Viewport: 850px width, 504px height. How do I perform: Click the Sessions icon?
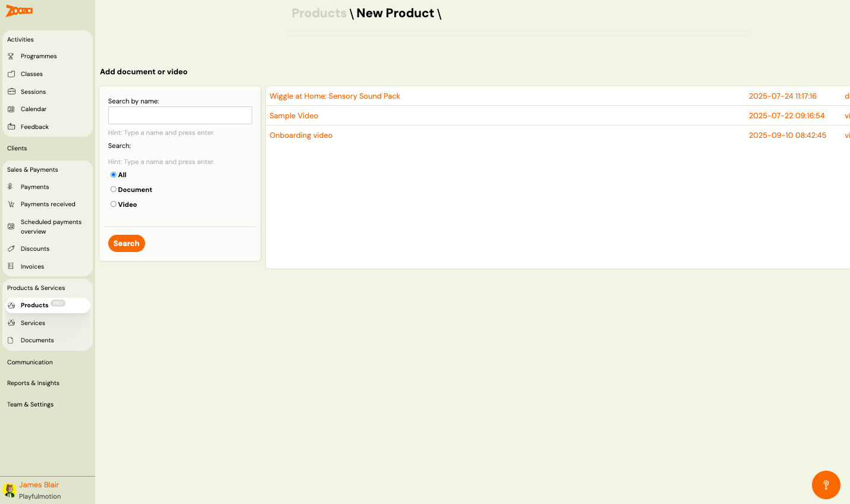coord(11,92)
